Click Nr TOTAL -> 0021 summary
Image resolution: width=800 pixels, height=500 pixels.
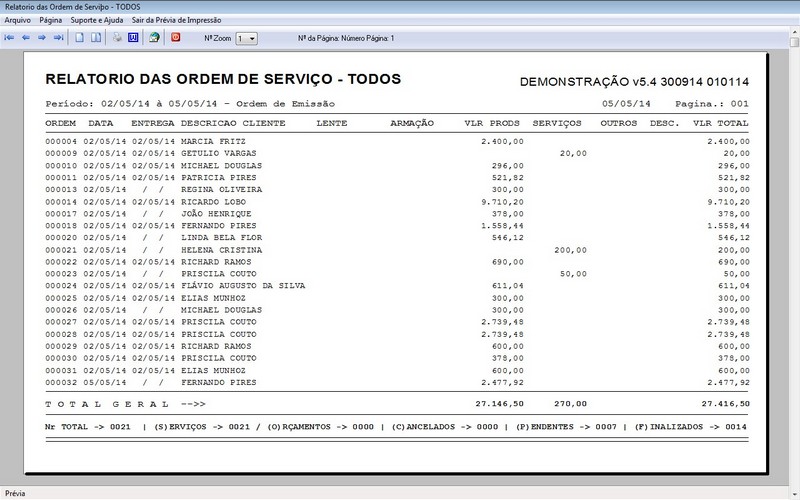[x=88, y=427]
